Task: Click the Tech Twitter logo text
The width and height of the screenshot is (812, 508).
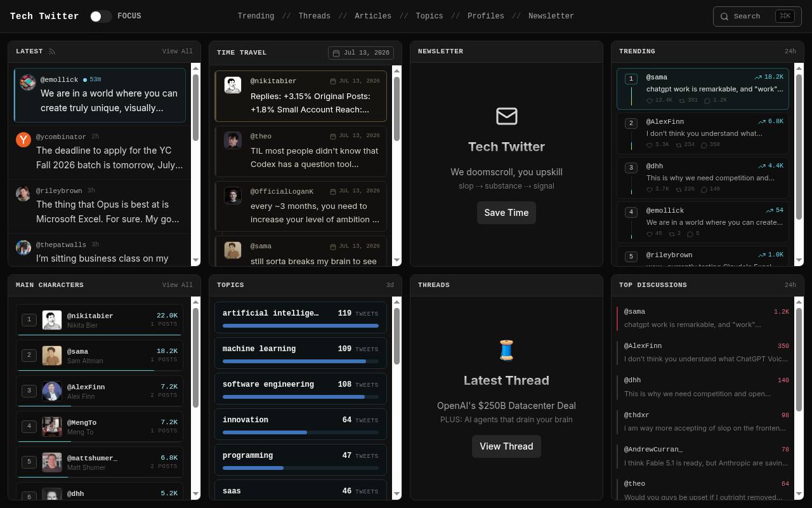Action: (x=44, y=17)
